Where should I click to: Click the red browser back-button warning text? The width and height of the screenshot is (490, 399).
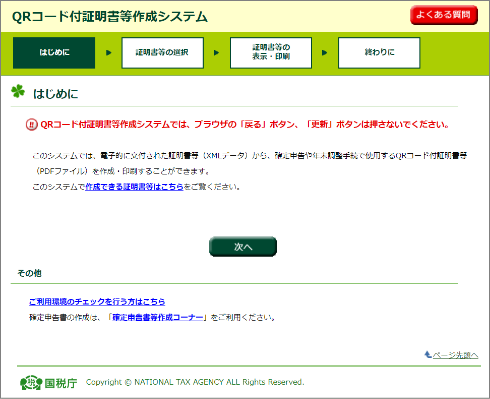pyautogui.click(x=244, y=125)
